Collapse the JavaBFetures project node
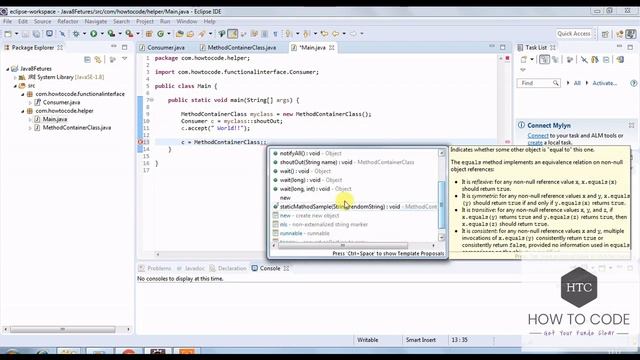The image size is (640, 360). click(x=8, y=69)
